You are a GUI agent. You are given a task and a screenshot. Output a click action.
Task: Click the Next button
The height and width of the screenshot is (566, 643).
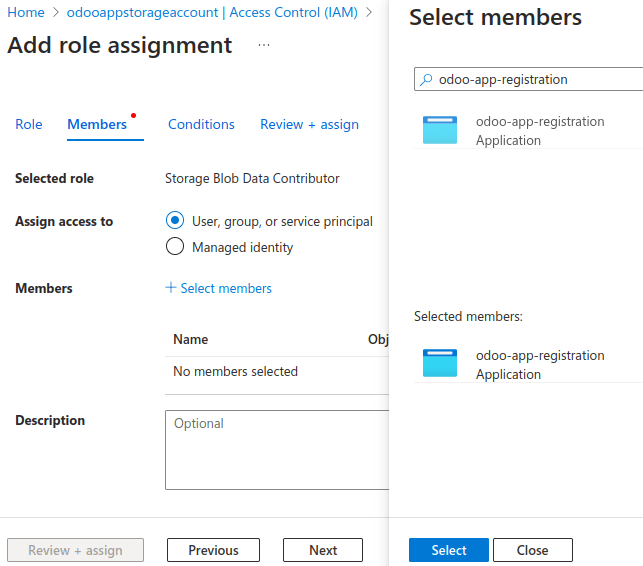(x=322, y=550)
